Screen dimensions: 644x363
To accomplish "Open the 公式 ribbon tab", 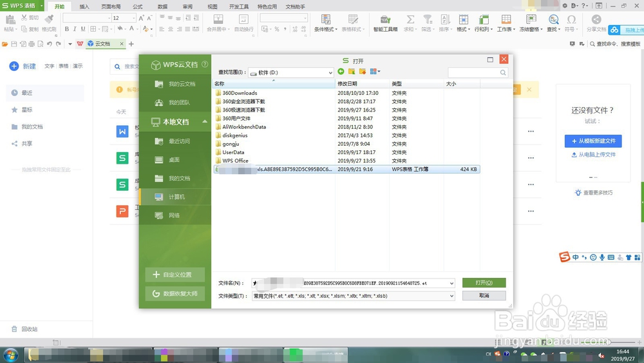I will click(138, 6).
